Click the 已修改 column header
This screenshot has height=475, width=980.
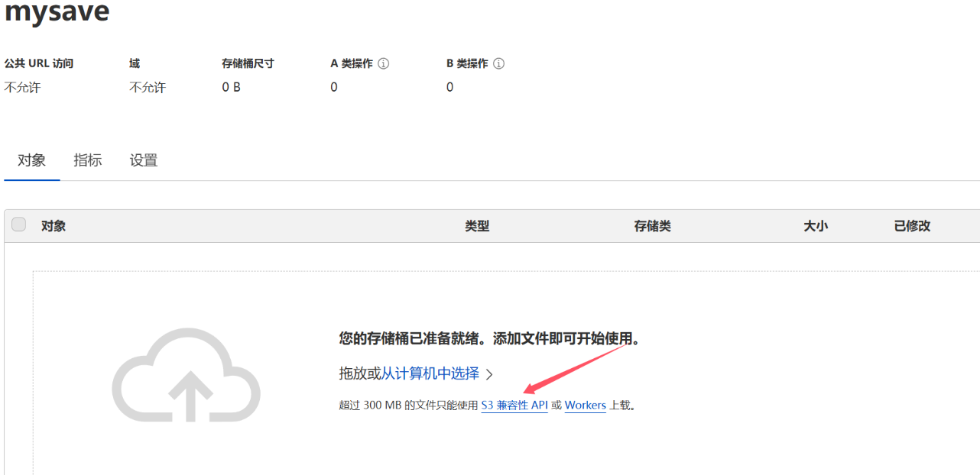(x=912, y=226)
